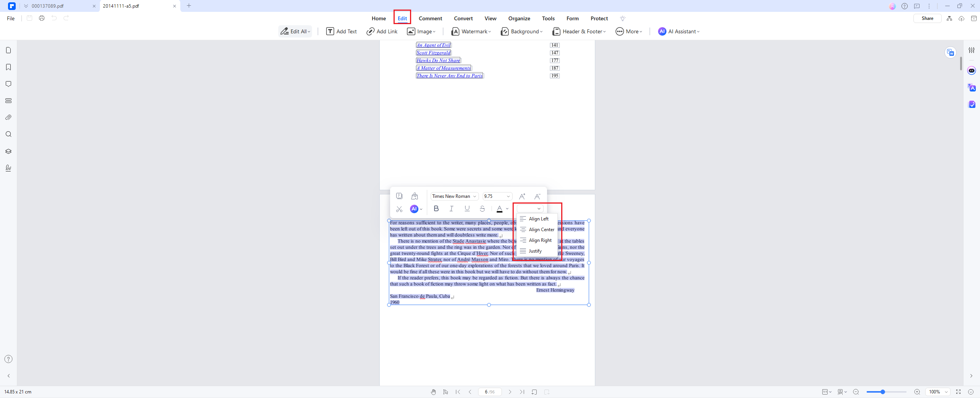Toggle bold formatting in floating toolbar

(436, 209)
